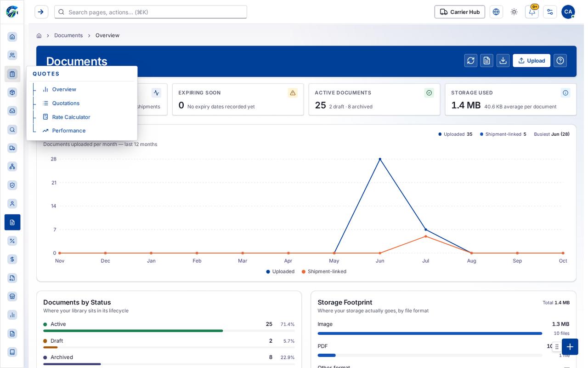Viewport: 588px width, 368px height.
Task: Toggle the Uploaded series in chart legend
Action: [x=280, y=271]
